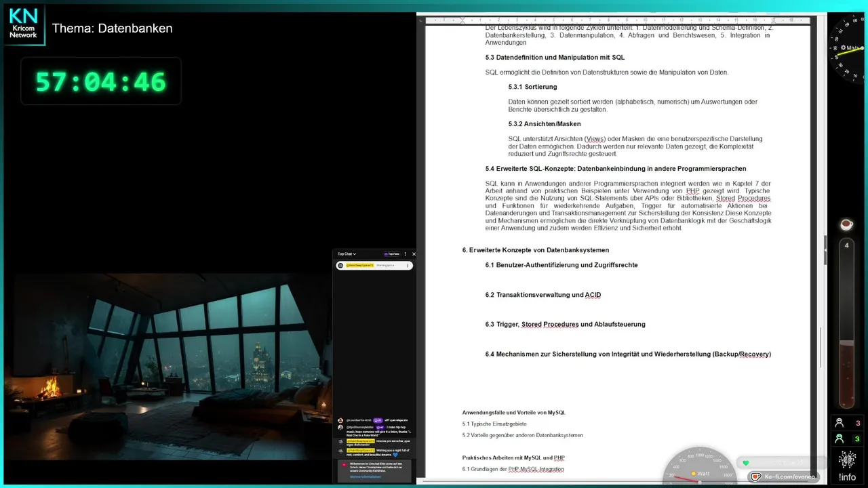Viewport: 868px width, 488px height.
Task: Click '6.2 Transaktionsverwaltung und ACID' heading
Action: coord(543,295)
